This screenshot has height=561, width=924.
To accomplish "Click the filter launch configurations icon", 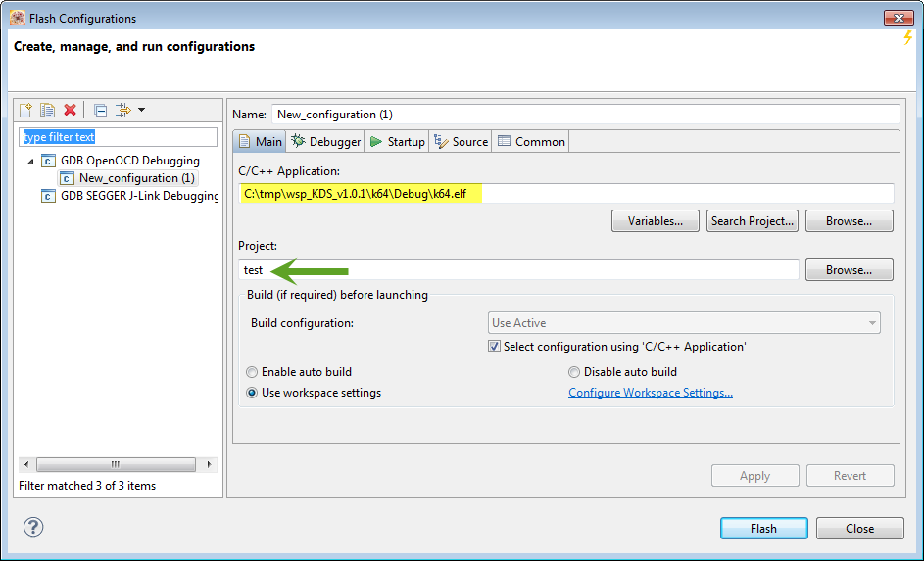I will coord(122,110).
